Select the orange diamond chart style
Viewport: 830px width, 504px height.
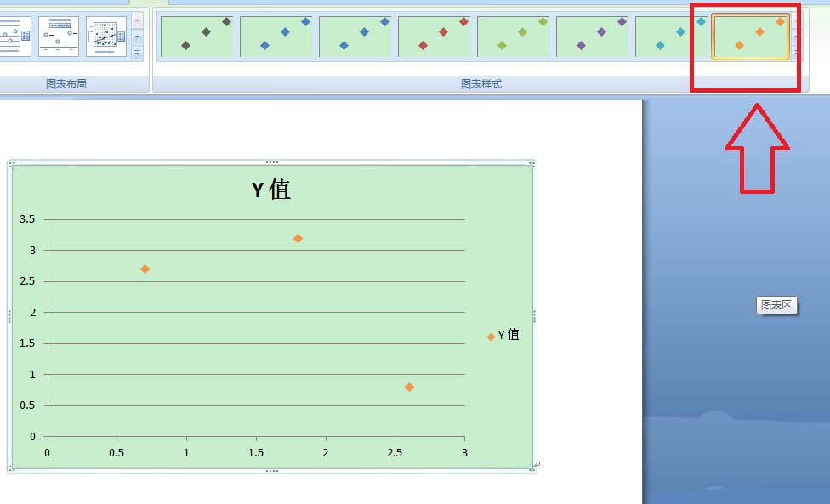click(751, 37)
